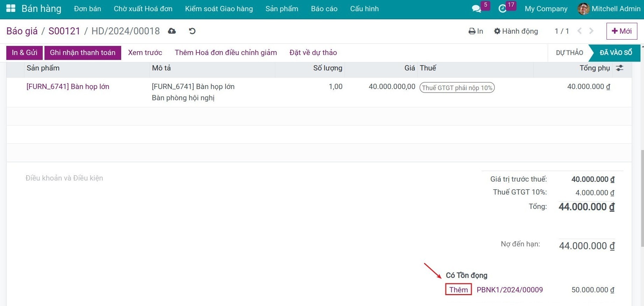This screenshot has width=644, height=306.
Task: Open the Đơn bán menu
Action: 88,9
